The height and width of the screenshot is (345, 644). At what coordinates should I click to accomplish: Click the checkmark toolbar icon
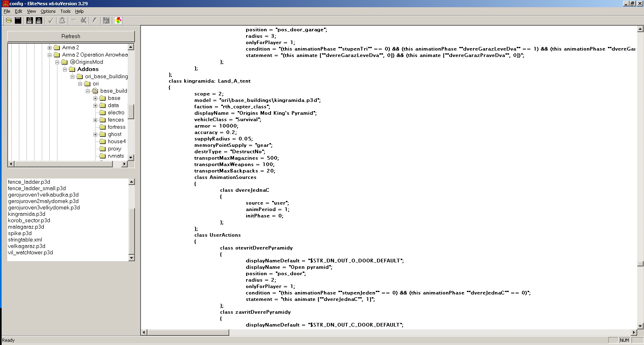tap(51, 20)
